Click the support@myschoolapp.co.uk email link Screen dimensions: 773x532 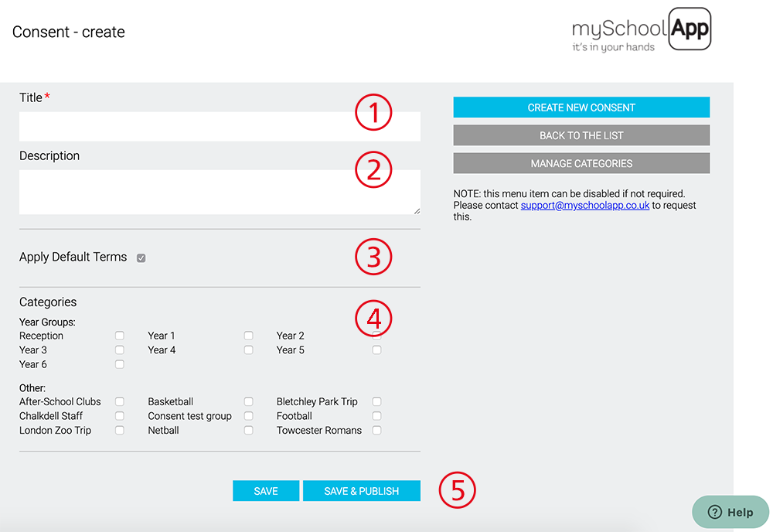point(584,206)
